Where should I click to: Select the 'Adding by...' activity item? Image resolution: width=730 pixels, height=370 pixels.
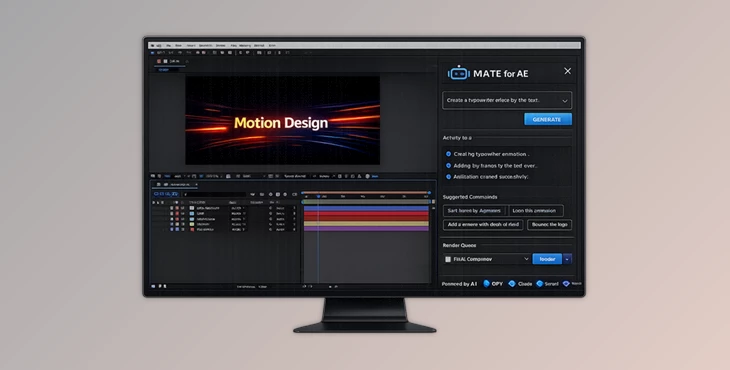pyautogui.click(x=492, y=165)
